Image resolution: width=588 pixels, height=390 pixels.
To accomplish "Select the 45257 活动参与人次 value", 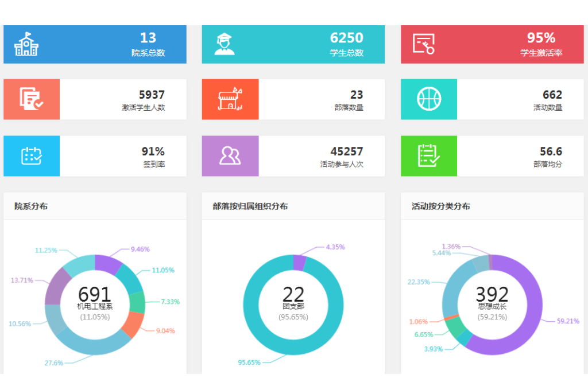I will point(346,151).
